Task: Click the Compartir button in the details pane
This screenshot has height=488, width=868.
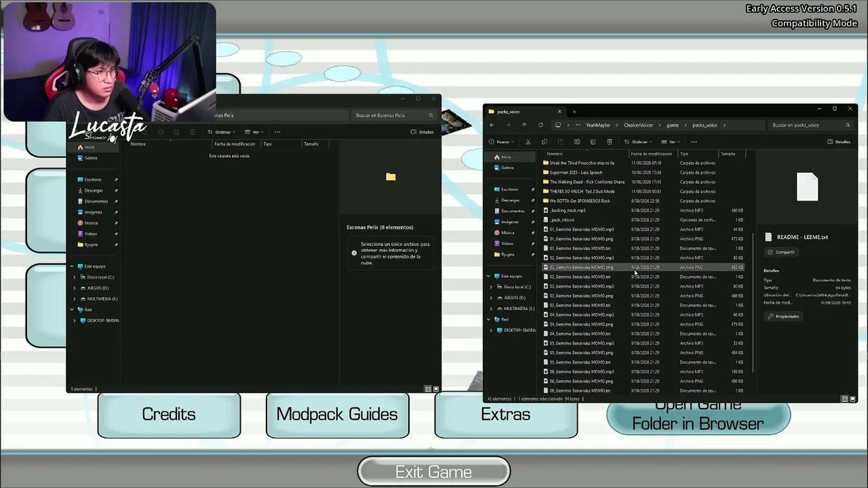Action: coord(781,252)
